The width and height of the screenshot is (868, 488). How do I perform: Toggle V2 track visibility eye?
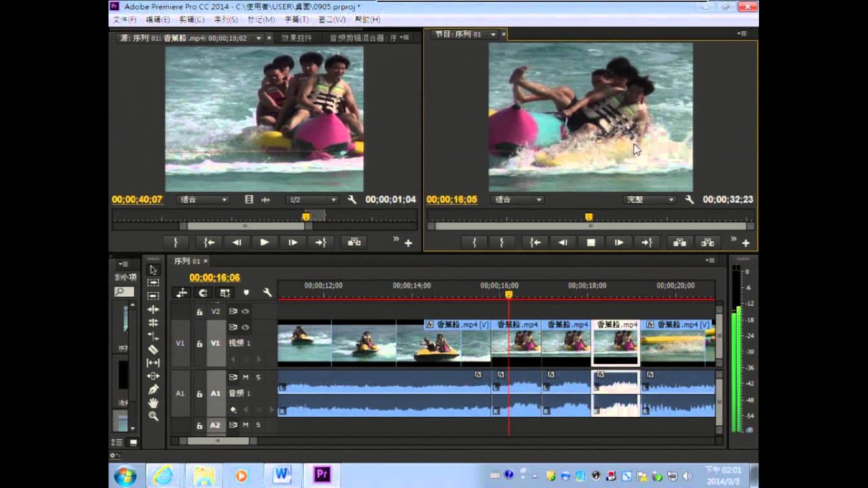(x=245, y=312)
